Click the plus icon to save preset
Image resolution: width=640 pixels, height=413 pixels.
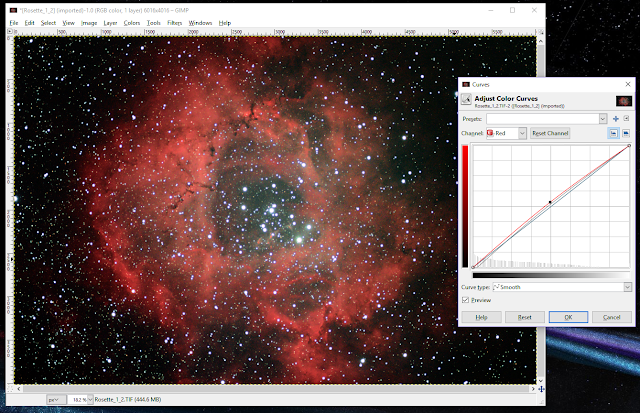coord(616,119)
